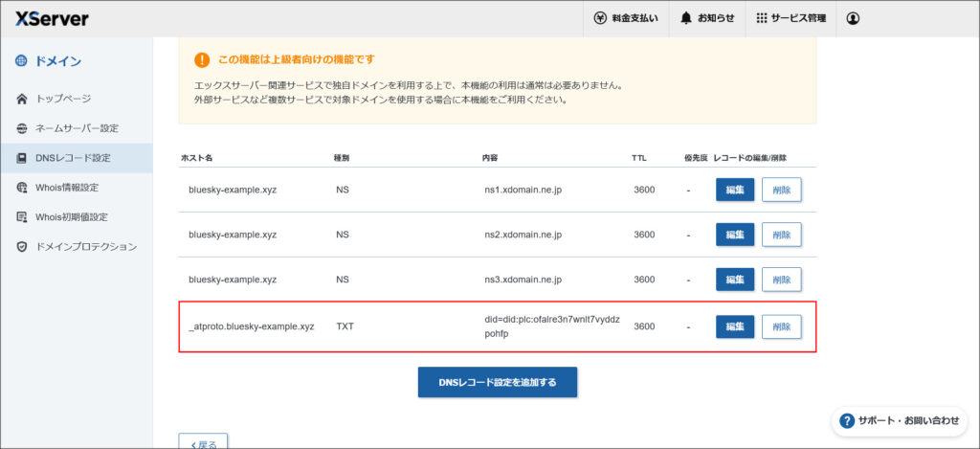
Task: Click the サービス管理 grid icon
Action: (x=761, y=19)
